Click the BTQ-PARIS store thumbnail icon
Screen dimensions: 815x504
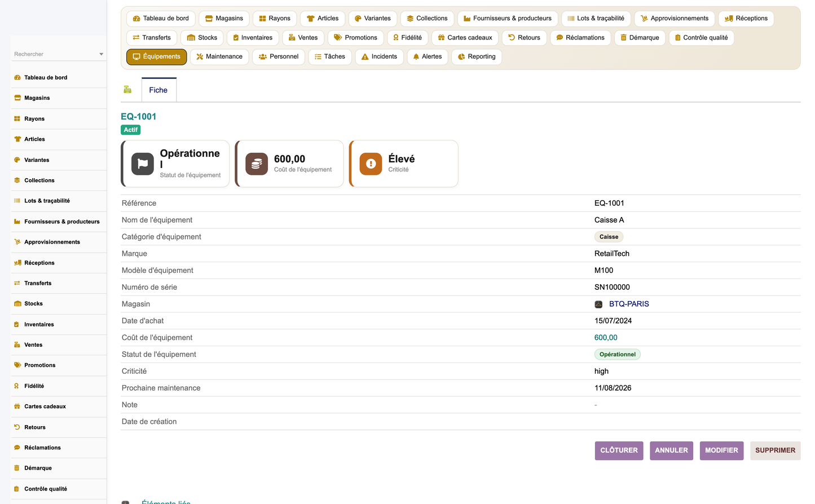(x=598, y=304)
